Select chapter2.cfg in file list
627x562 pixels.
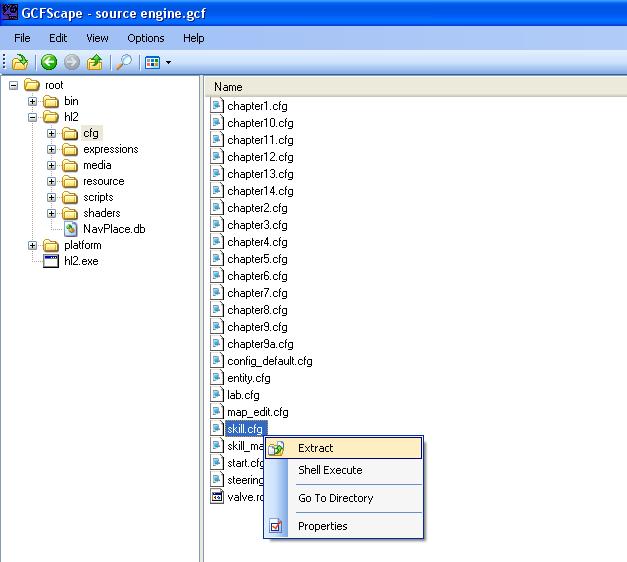coord(257,208)
